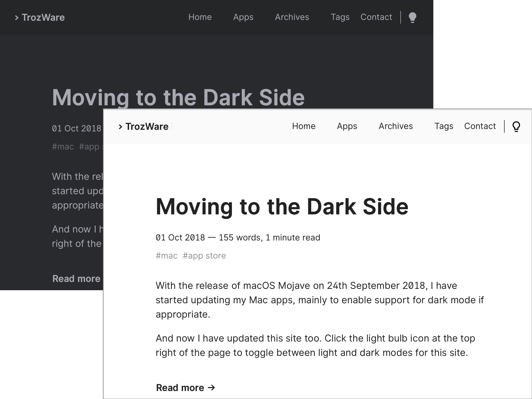Open the #app store tag link

204,255
